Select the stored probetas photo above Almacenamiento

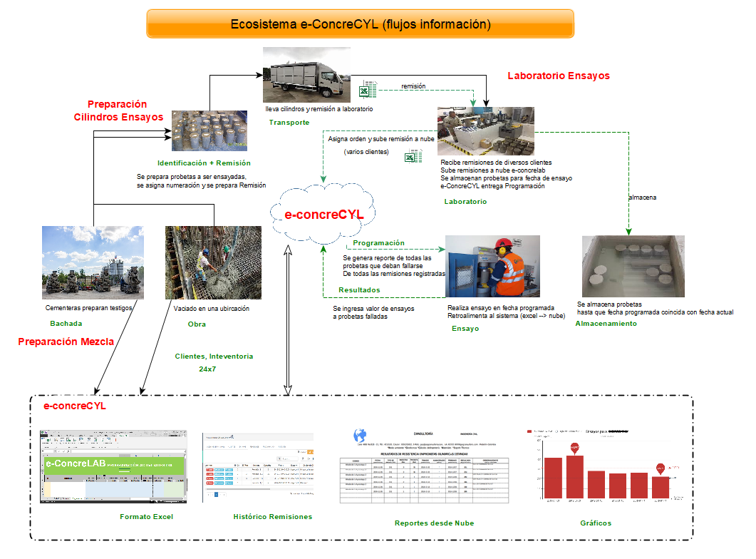click(x=633, y=266)
